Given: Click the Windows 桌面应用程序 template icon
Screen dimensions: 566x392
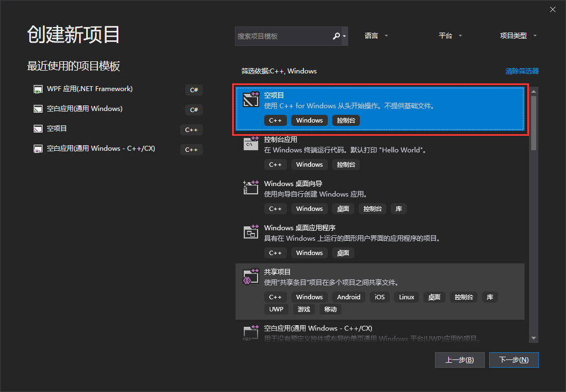Looking at the screenshot, I should pos(251,232).
